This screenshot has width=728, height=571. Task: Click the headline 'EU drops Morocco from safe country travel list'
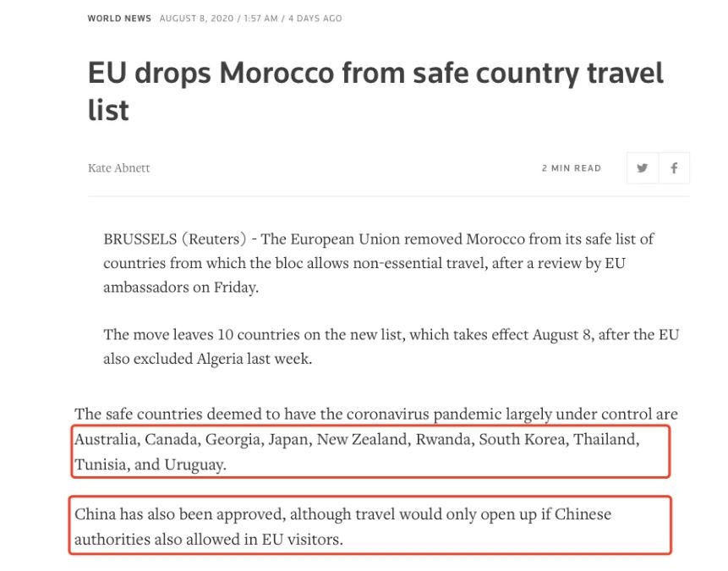[x=375, y=91]
